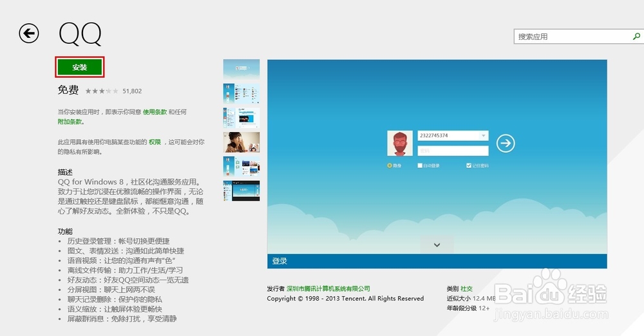Toggle the 隐身 invisible option
Screen dimensions: 644x336
[x=394, y=165]
